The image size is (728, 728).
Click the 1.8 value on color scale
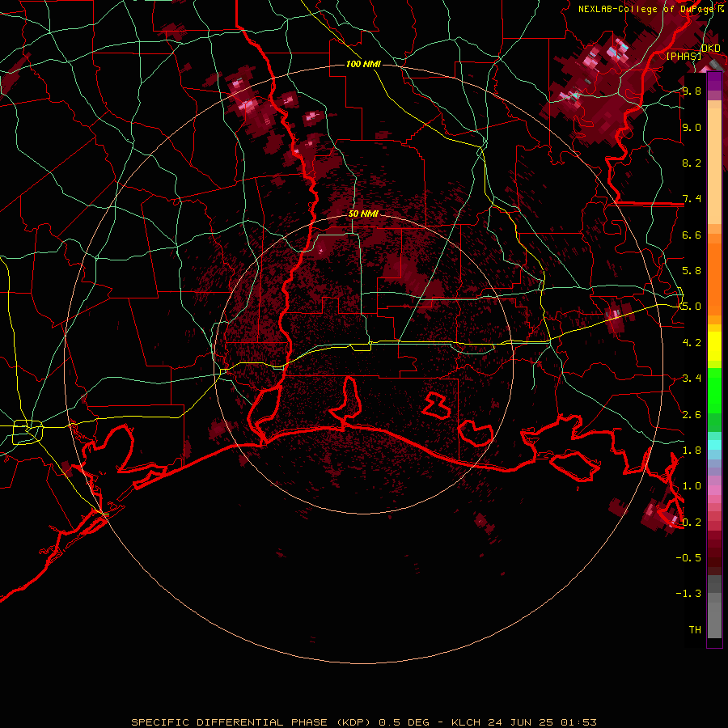(x=692, y=451)
